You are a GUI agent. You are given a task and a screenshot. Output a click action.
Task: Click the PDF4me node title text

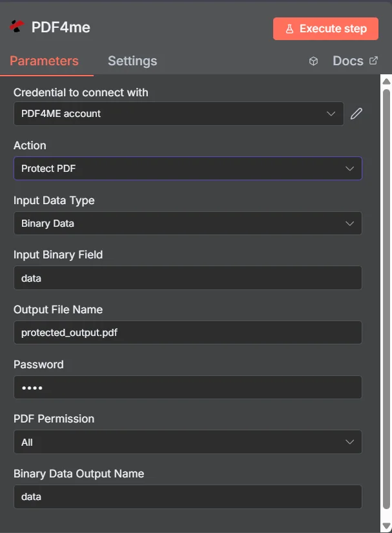pos(61,27)
